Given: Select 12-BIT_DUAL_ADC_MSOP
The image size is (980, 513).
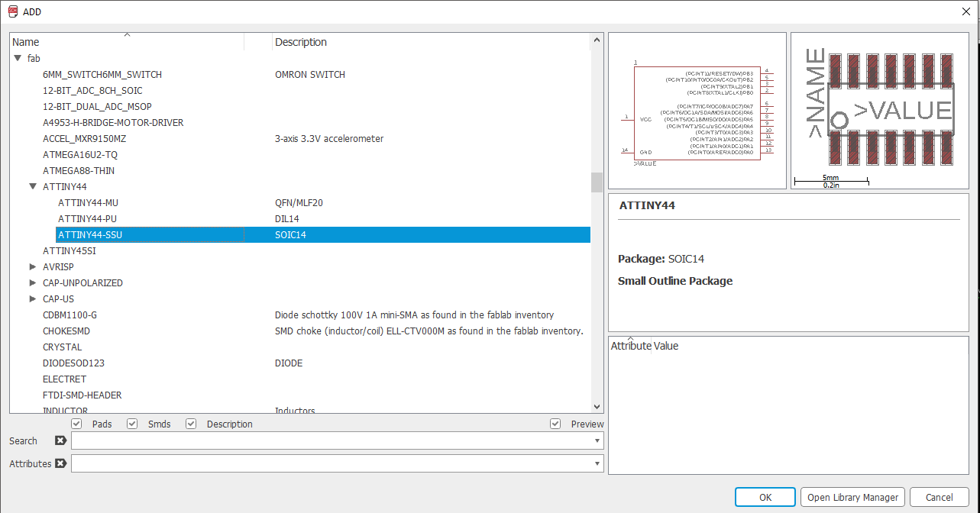Looking at the screenshot, I should pos(97,106).
